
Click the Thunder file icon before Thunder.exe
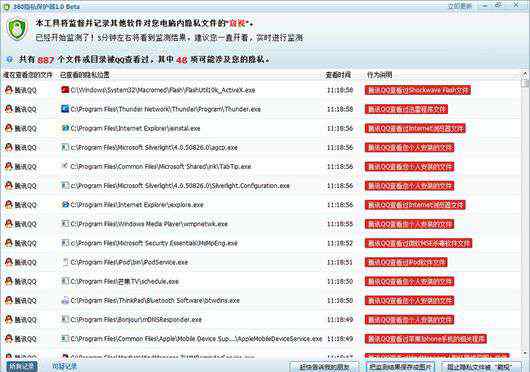click(65, 109)
